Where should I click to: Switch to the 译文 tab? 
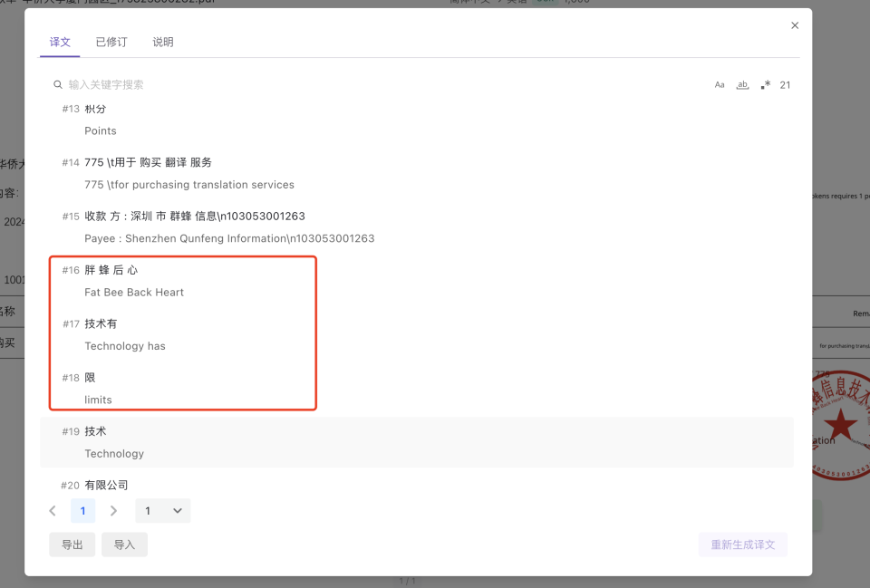click(x=60, y=43)
